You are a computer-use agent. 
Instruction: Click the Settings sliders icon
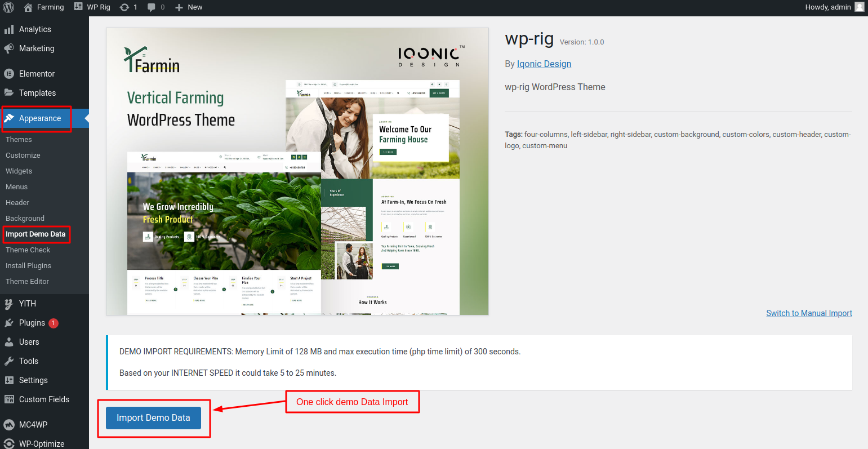9,380
